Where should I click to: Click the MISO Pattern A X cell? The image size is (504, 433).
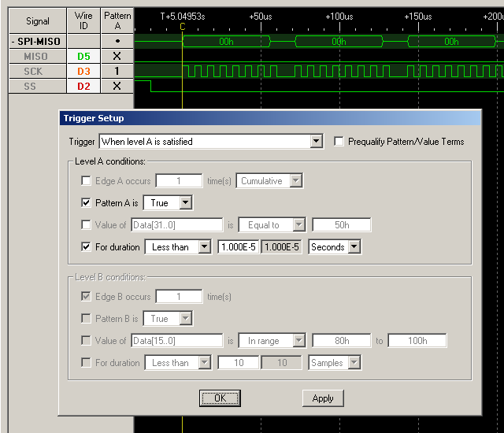(117, 57)
